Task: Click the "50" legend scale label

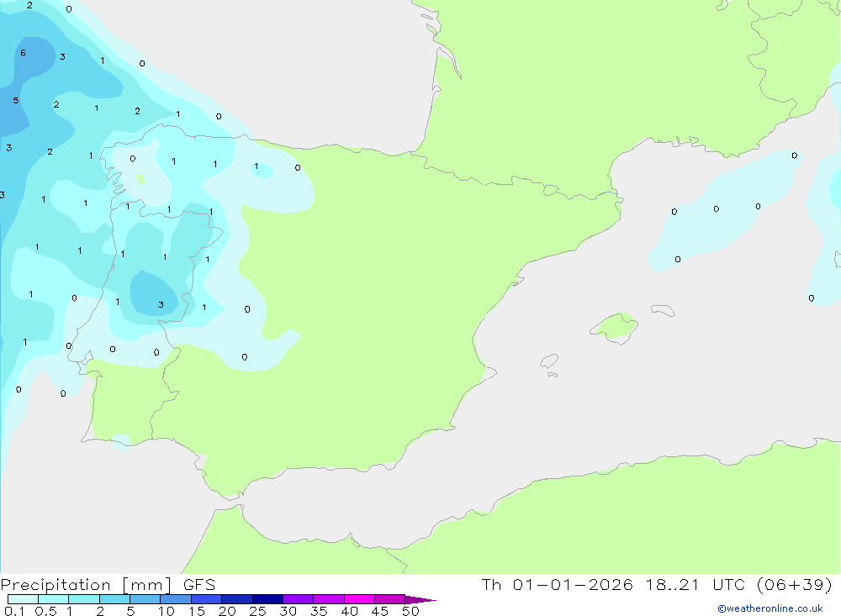Action: point(410,611)
